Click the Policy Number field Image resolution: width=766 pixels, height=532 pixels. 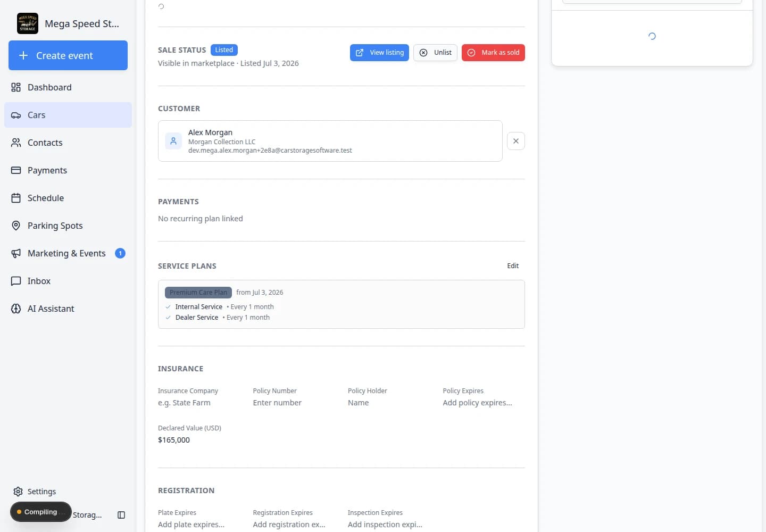294,403
